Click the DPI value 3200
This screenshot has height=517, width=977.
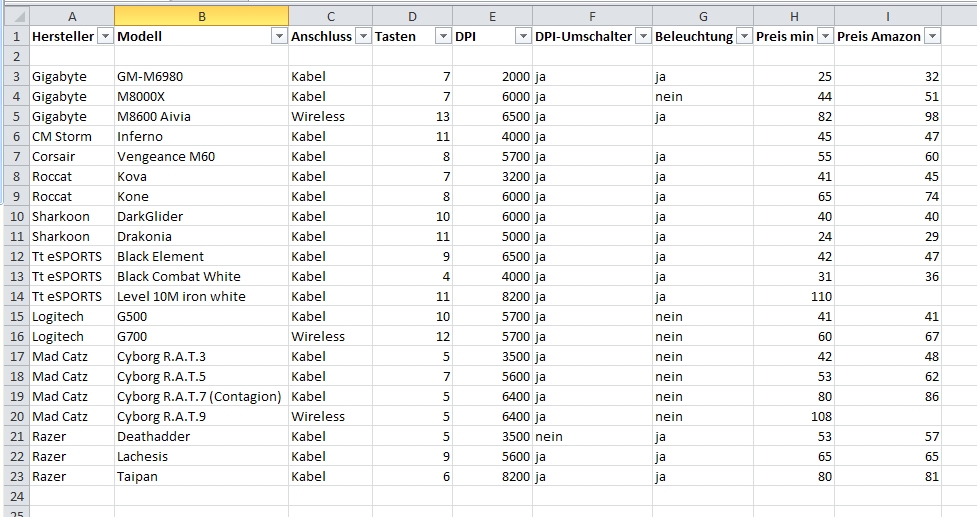pos(492,176)
